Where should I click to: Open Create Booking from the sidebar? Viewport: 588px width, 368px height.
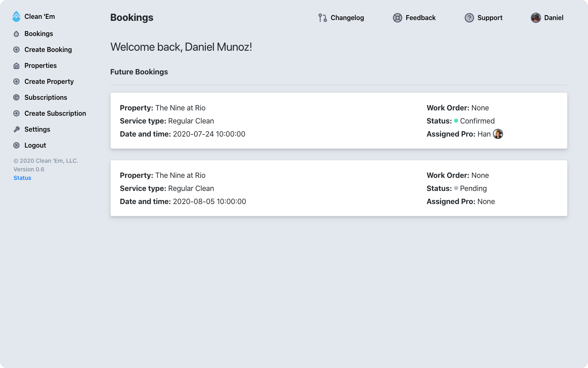tap(48, 49)
